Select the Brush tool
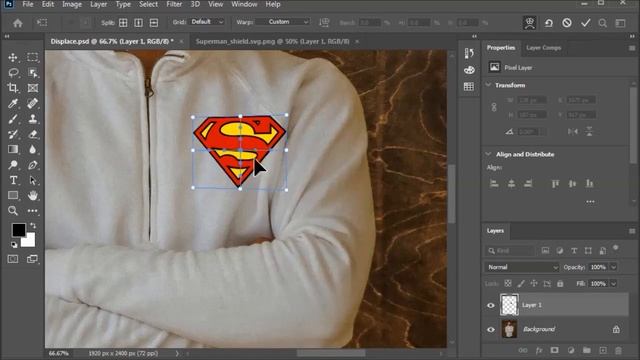Viewport: 640px width, 360px height. pos(13,119)
